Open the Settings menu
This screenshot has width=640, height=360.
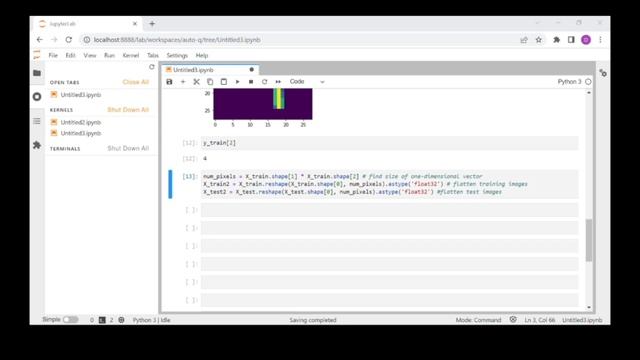coord(177,55)
